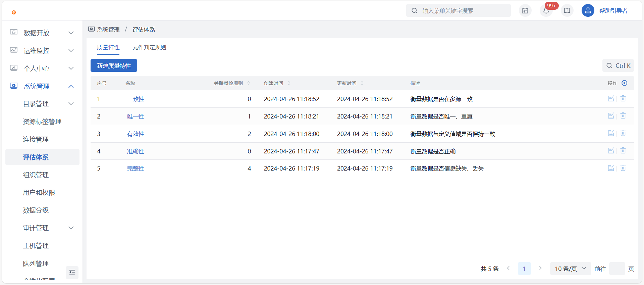
Task: Open the 完整性 link
Action: [x=136, y=169]
